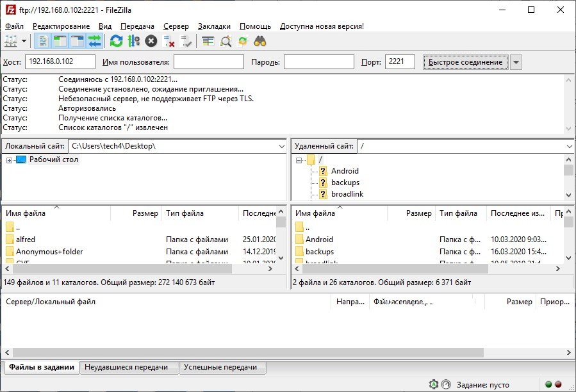The height and width of the screenshot is (392, 576).
Task: Disconnect from the current server
Action: [x=169, y=41]
